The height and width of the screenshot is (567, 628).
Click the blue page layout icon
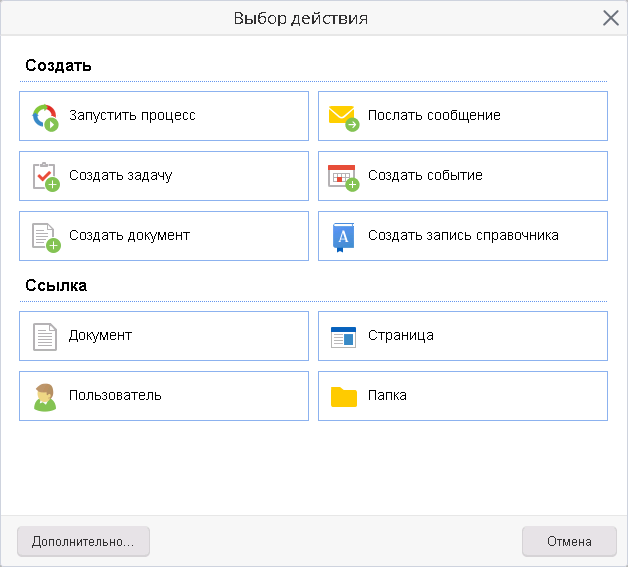pyautogui.click(x=343, y=336)
